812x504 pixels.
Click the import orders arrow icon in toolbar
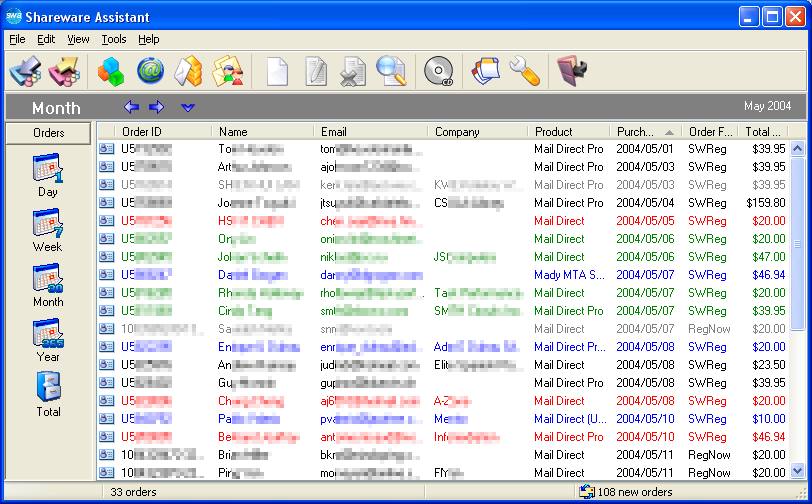(x=25, y=71)
